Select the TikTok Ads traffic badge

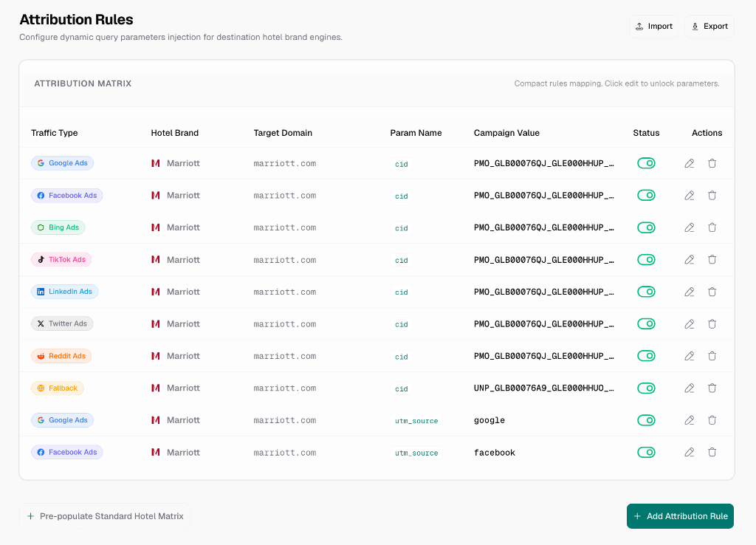61,259
